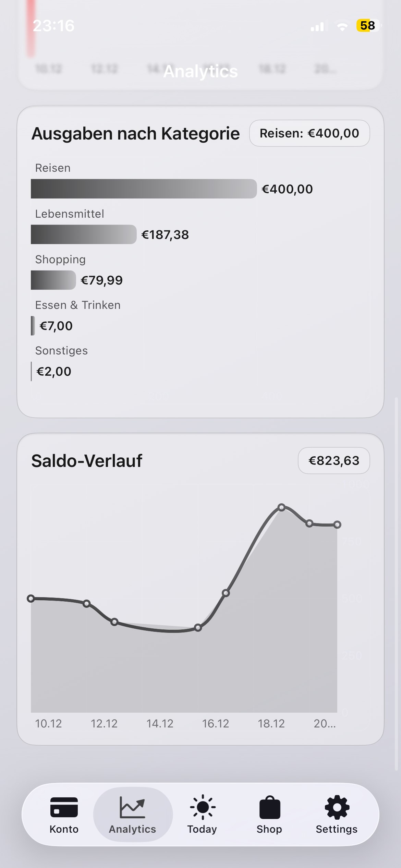Open the Today sun icon
The width and height of the screenshot is (401, 868).
tap(203, 807)
